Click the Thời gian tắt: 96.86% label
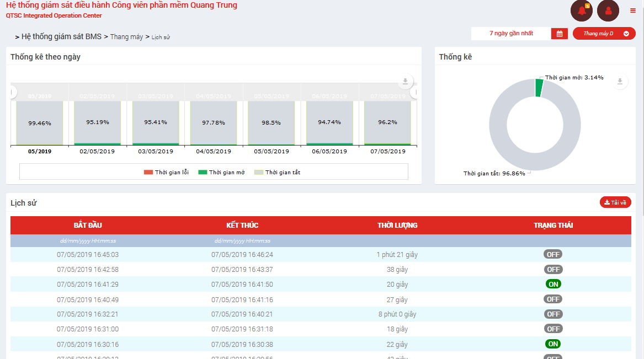This screenshot has height=359, width=644. tap(494, 174)
